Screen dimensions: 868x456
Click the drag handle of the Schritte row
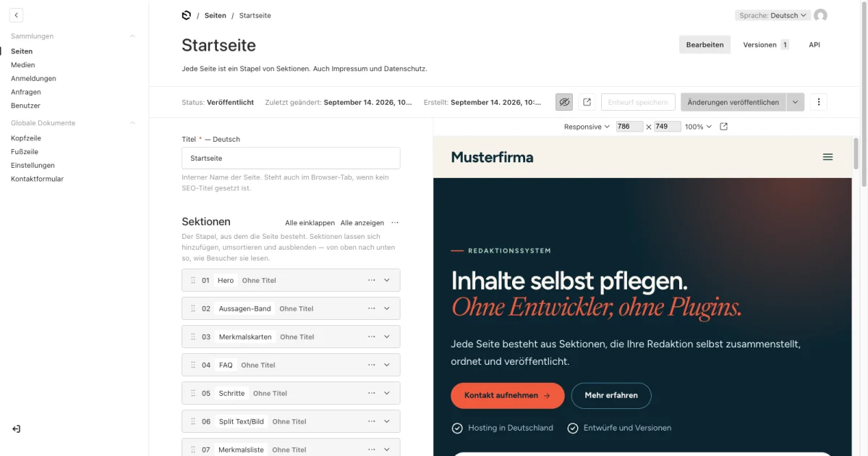[193, 393]
